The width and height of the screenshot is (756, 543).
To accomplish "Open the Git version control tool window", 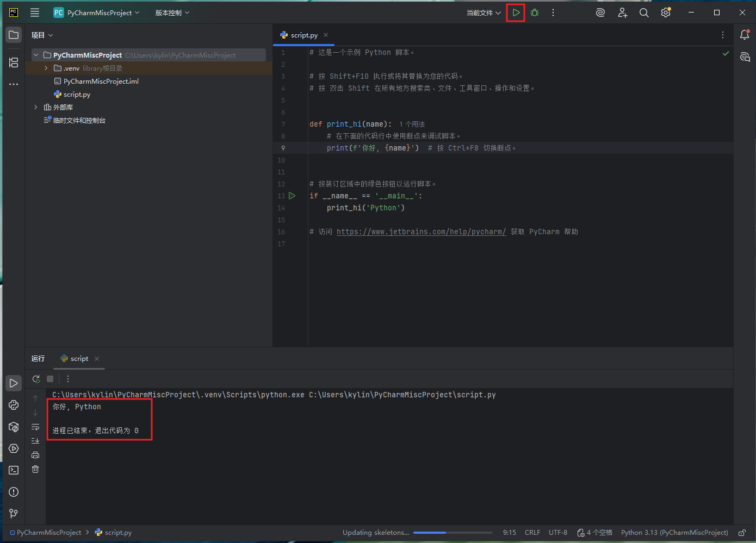I will click(x=14, y=514).
